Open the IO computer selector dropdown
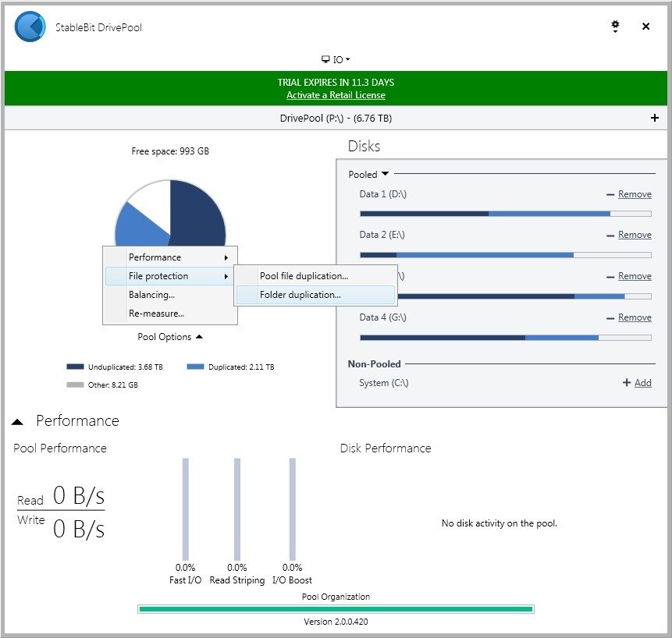Screen dimensions: 672x638 336,59
